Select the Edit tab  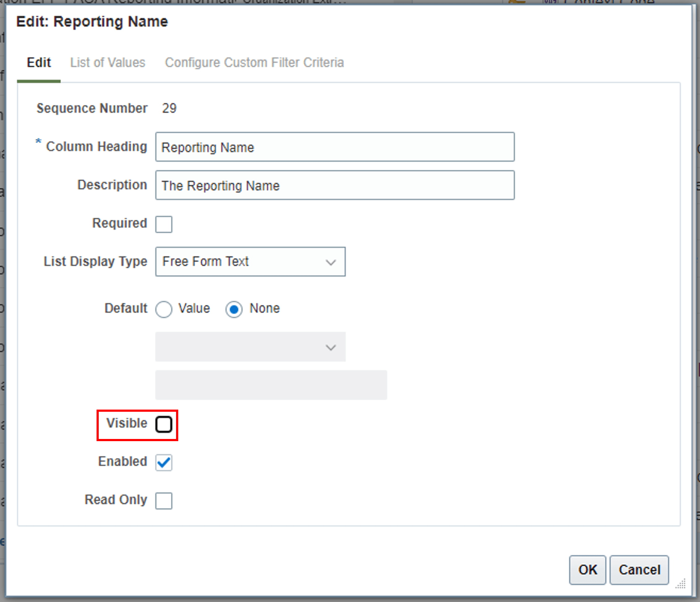(39, 63)
